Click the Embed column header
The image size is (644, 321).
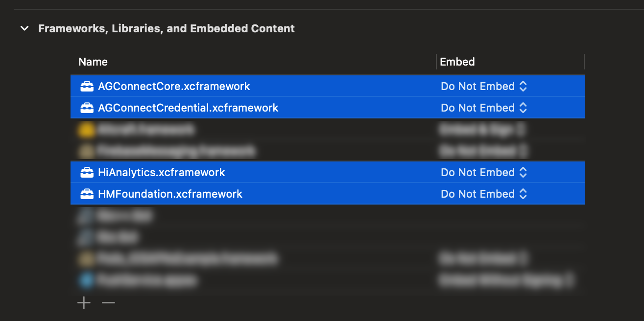(x=457, y=62)
